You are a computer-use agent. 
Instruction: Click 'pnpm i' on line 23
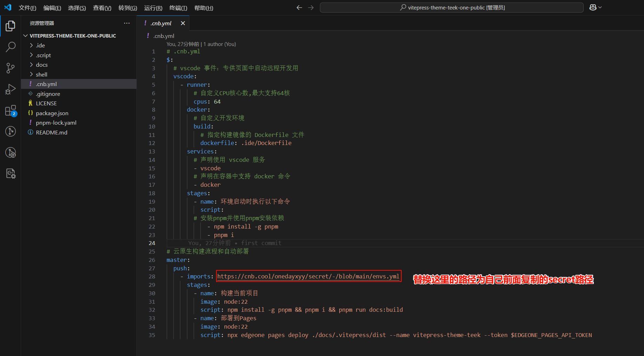coord(224,235)
